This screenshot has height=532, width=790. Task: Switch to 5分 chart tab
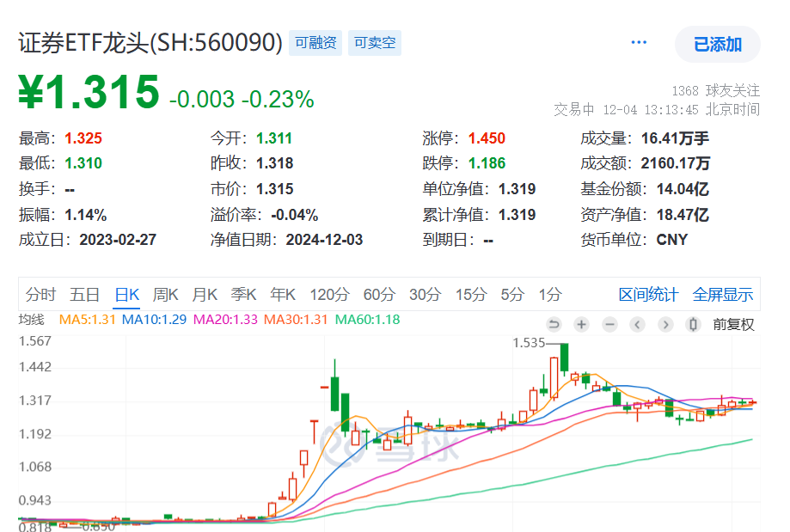[512, 294]
